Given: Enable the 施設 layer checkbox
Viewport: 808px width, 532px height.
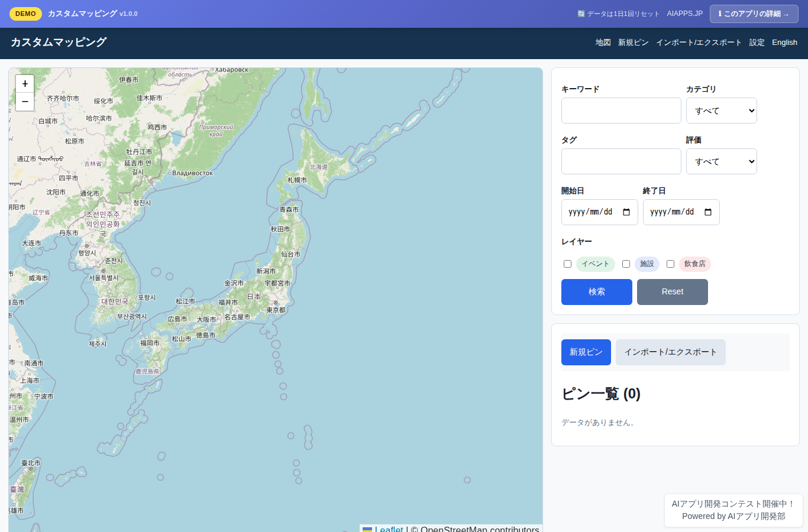Looking at the screenshot, I should pyautogui.click(x=626, y=264).
